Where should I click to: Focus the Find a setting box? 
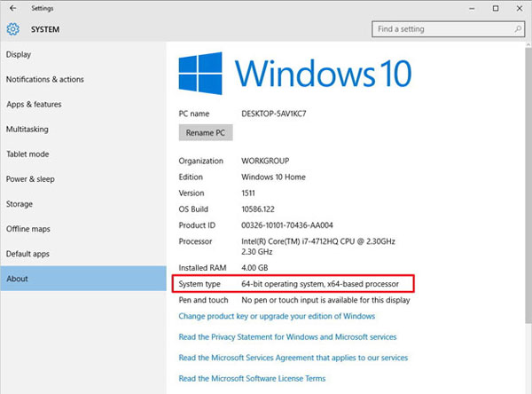(x=448, y=29)
